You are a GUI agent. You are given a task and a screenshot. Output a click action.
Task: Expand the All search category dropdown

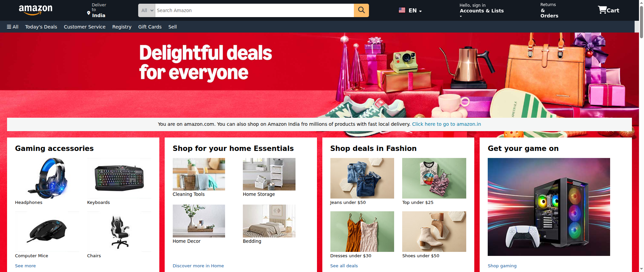pos(147,10)
